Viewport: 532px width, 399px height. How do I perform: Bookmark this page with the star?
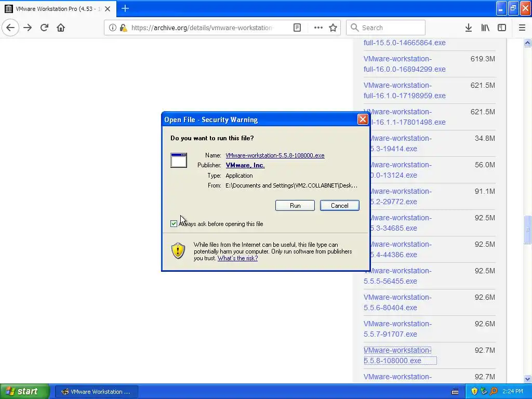(333, 28)
